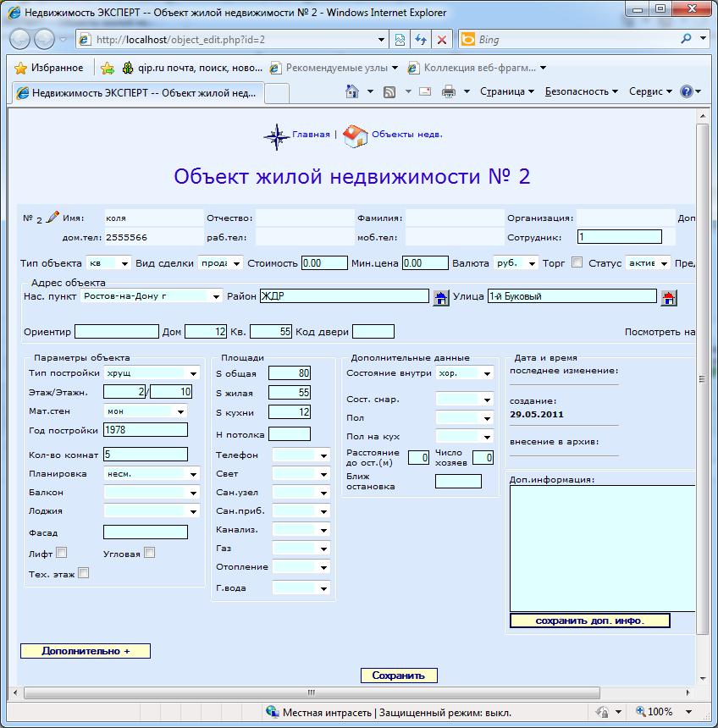
Task: Open the Балкон dropdown
Action: pos(152,493)
